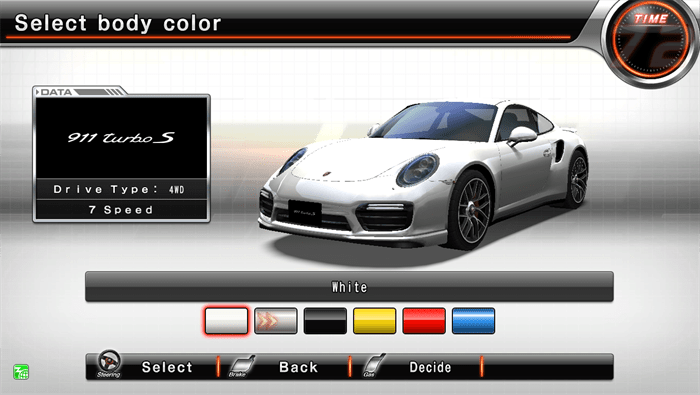Click the green card icon at bottom-left
Screen dimensions: 700x395
coord(21,372)
